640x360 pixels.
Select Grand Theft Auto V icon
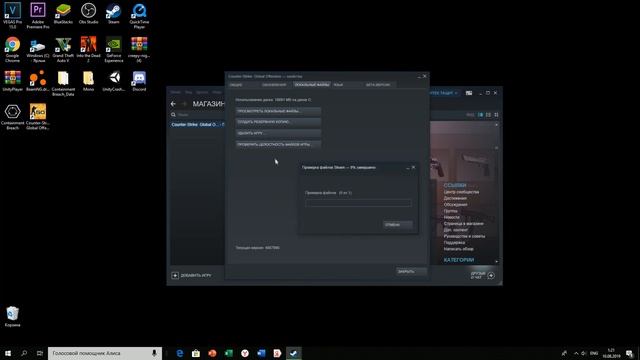pos(63,49)
